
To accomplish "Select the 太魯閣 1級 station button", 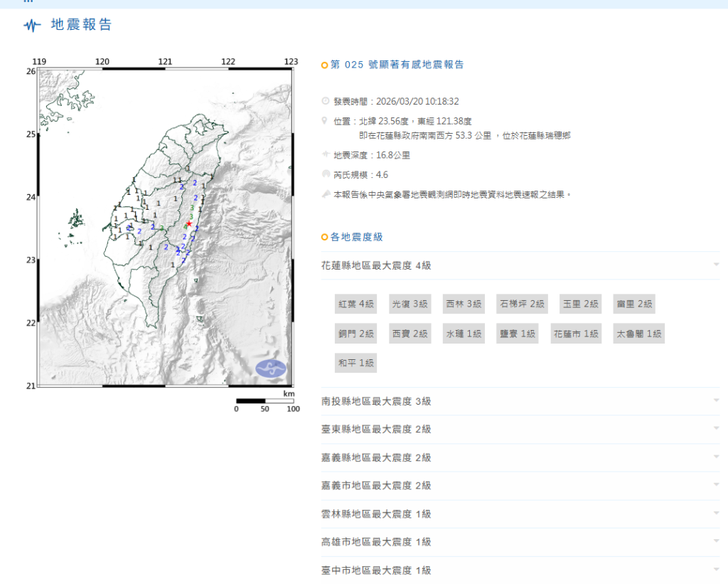I will 638,333.
